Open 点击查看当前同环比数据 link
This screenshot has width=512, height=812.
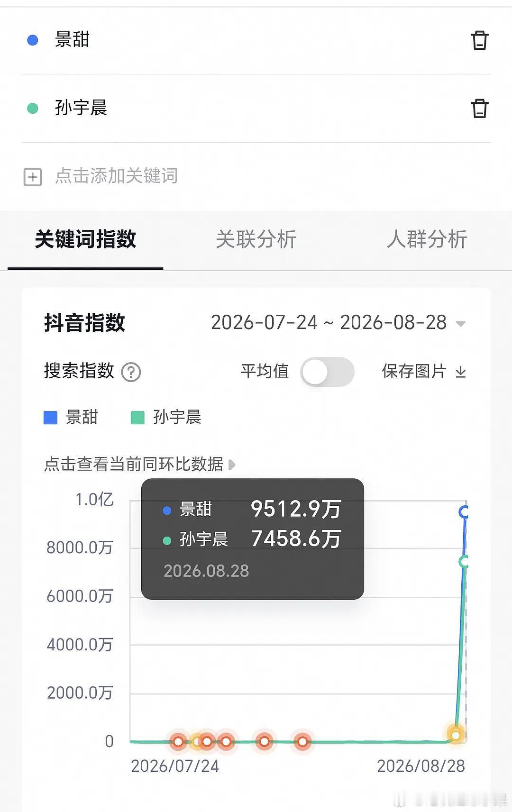click(133, 464)
